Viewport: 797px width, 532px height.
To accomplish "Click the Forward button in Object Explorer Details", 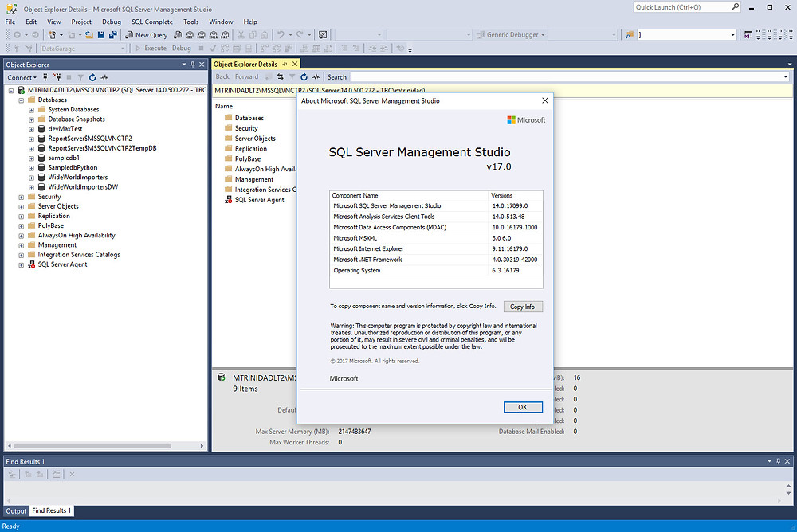I will (x=246, y=76).
